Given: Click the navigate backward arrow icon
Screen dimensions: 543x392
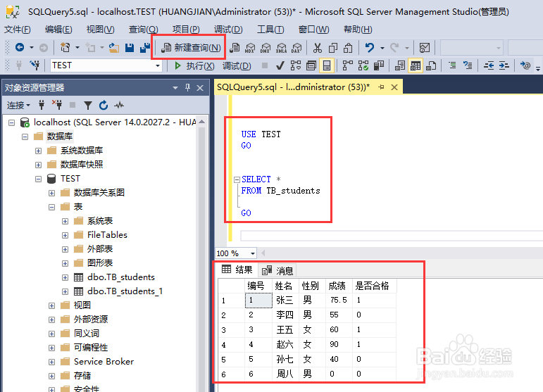Looking at the screenshot, I should pyautogui.click(x=20, y=47).
